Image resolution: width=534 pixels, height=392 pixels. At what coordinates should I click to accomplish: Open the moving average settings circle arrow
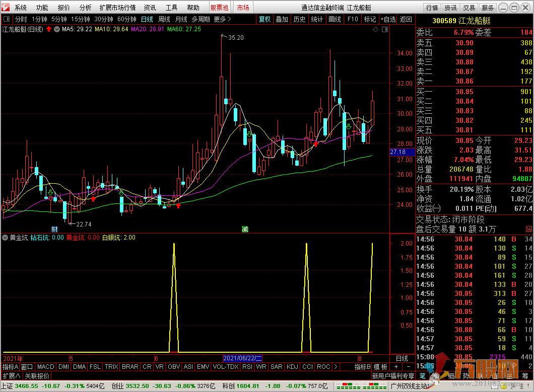(x=57, y=29)
